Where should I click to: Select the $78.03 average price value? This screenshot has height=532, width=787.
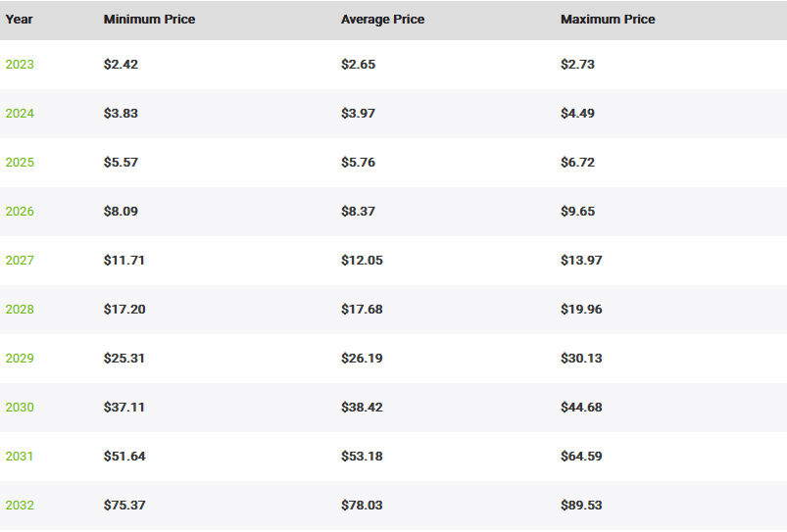pyautogui.click(x=362, y=506)
